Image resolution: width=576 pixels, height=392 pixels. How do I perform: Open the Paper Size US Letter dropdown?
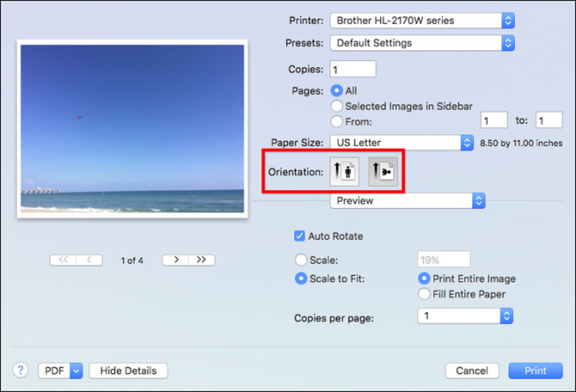click(401, 142)
